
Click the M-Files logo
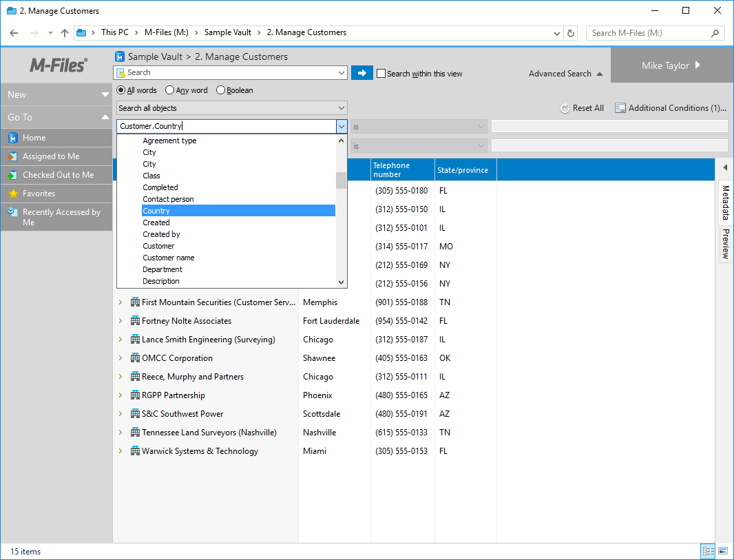tap(59, 65)
